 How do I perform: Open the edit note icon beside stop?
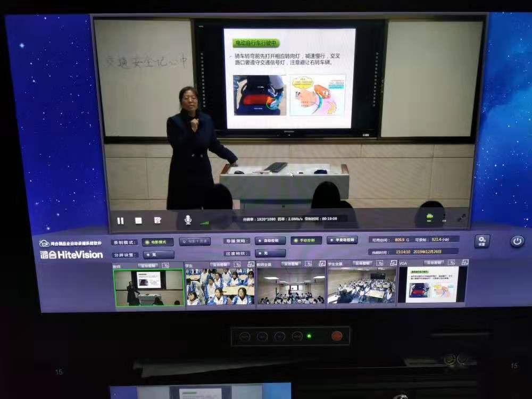[157, 220]
